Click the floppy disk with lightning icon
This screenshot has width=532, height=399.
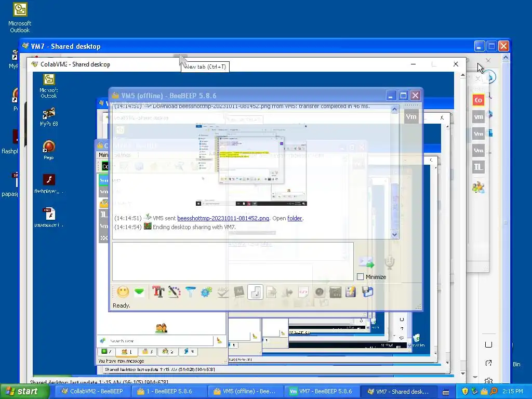click(x=351, y=292)
